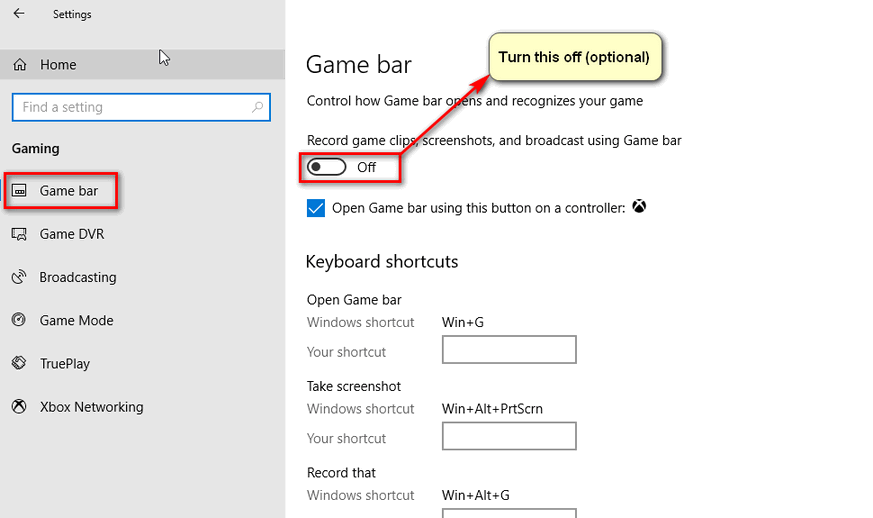The image size is (873, 518).
Task: Open the Game DVR settings
Action: pyautogui.click(x=143, y=234)
